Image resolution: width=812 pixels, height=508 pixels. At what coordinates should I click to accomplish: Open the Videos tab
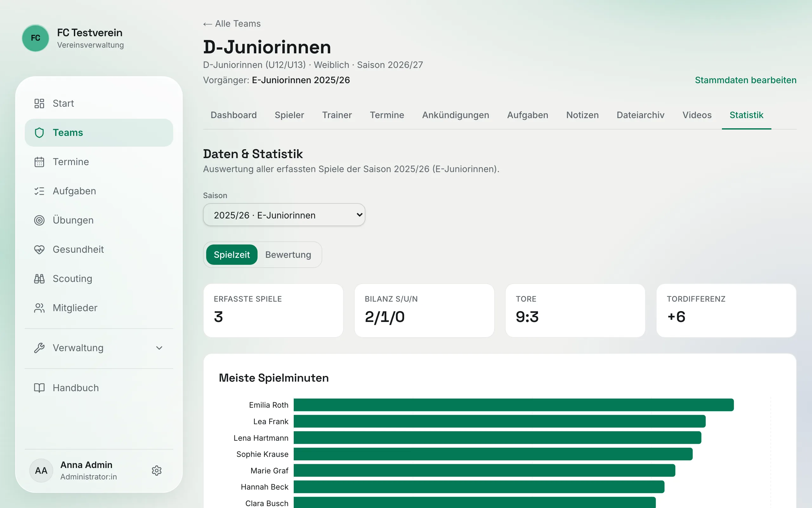(697, 115)
